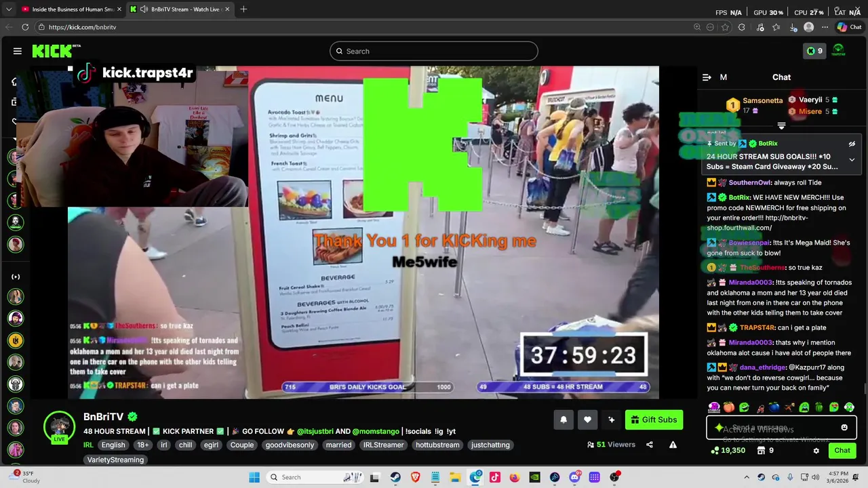The image size is (868, 488).
Task: Click the sparkle subscribe button
Action: point(612,420)
